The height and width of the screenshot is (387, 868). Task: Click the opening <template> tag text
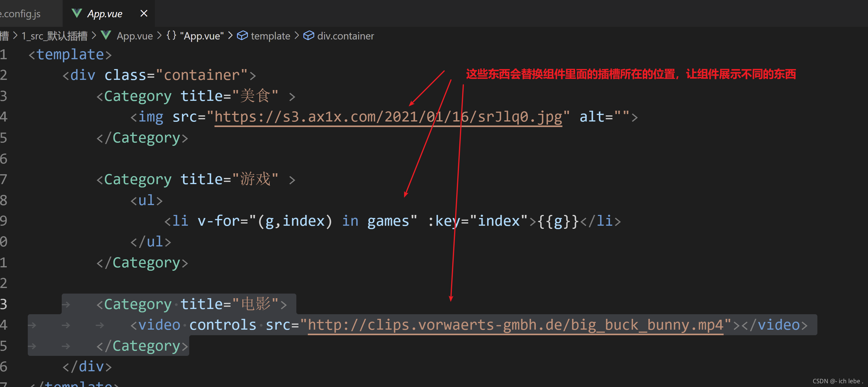(x=70, y=55)
